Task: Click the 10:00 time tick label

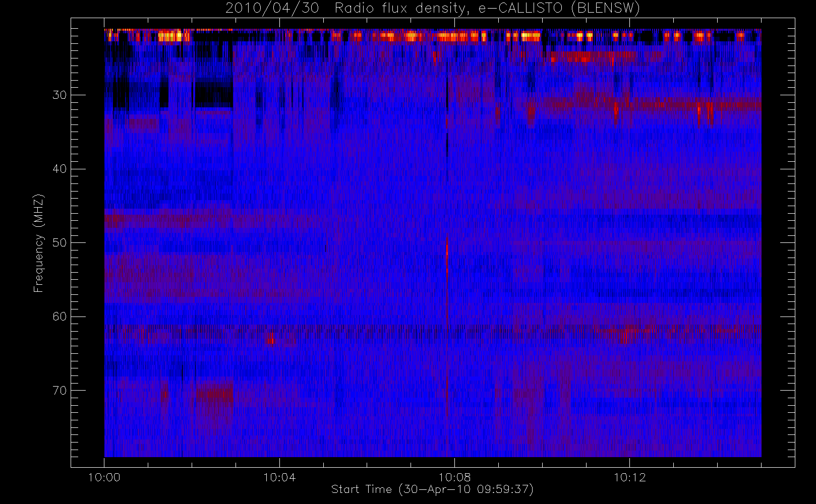Action: [104, 478]
